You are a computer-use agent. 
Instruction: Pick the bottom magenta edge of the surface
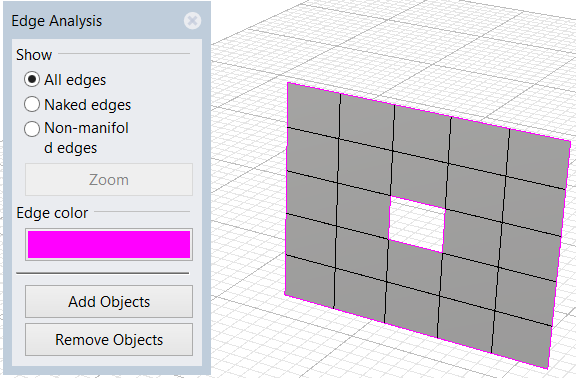coord(416,331)
